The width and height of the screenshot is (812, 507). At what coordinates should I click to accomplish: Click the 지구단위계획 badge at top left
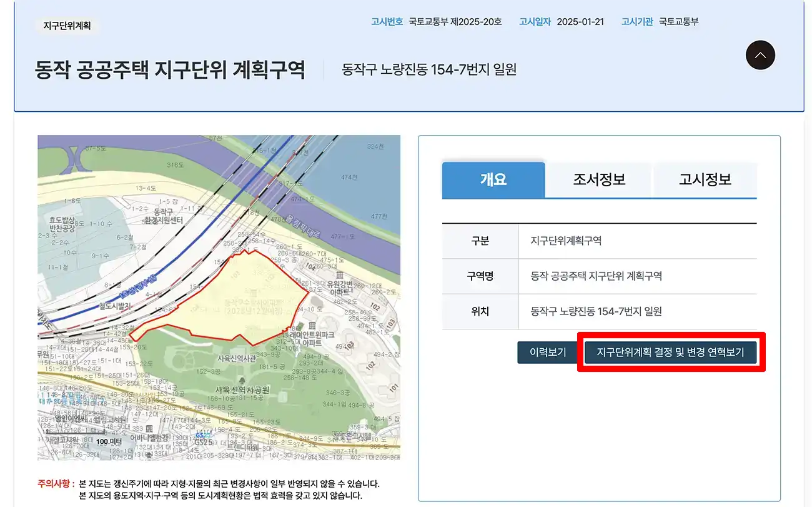(67, 27)
